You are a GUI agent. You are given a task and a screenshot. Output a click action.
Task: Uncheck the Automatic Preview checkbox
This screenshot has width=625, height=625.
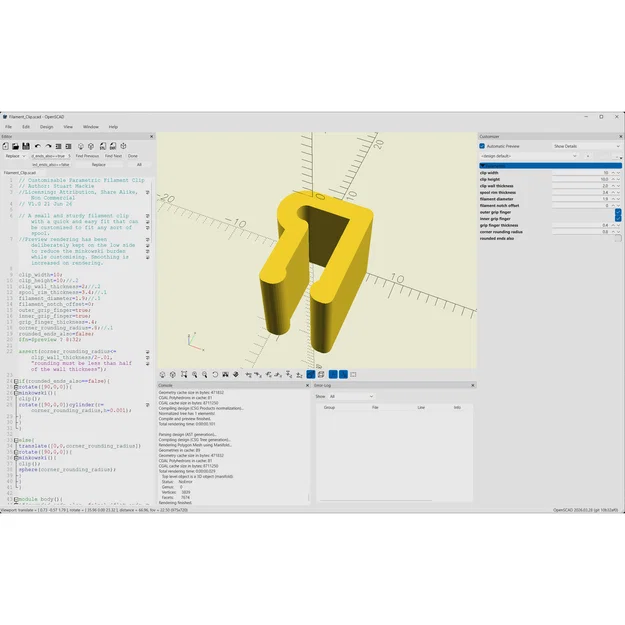[x=482, y=146]
